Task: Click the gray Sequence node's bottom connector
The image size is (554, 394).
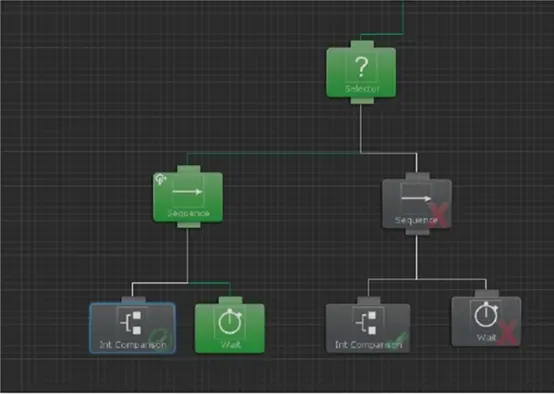Action: (417, 232)
